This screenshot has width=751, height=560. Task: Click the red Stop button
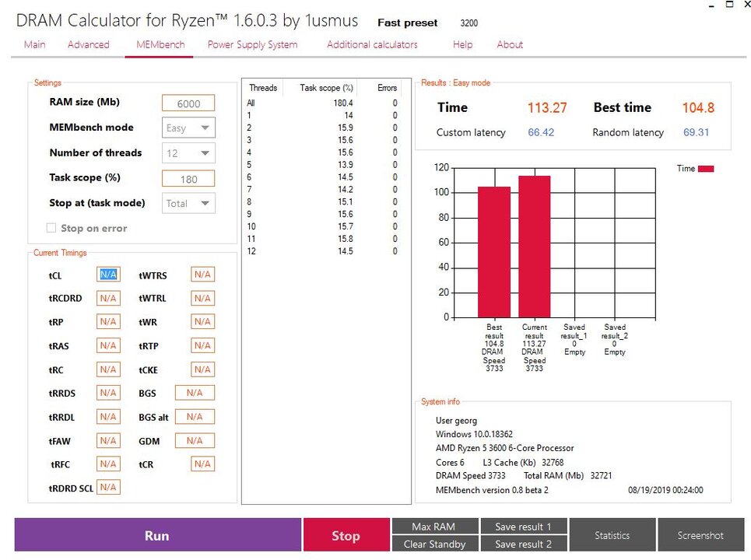346,535
